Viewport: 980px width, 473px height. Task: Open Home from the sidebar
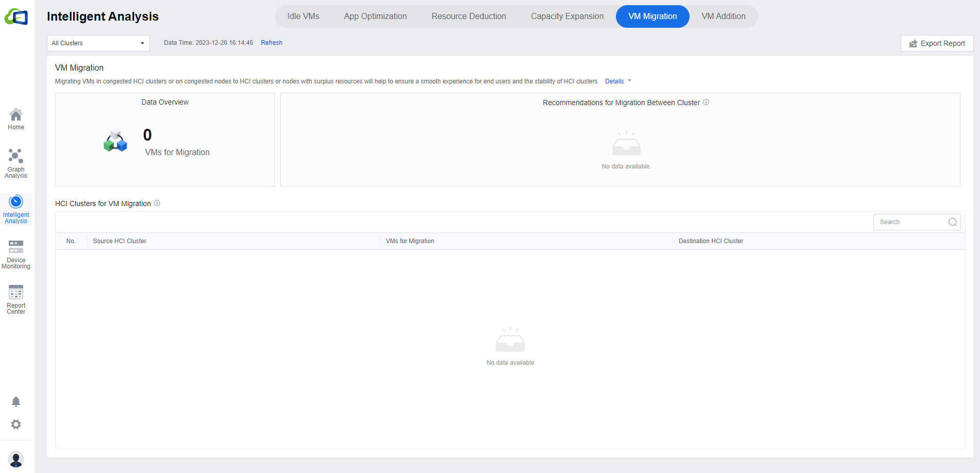click(16, 119)
